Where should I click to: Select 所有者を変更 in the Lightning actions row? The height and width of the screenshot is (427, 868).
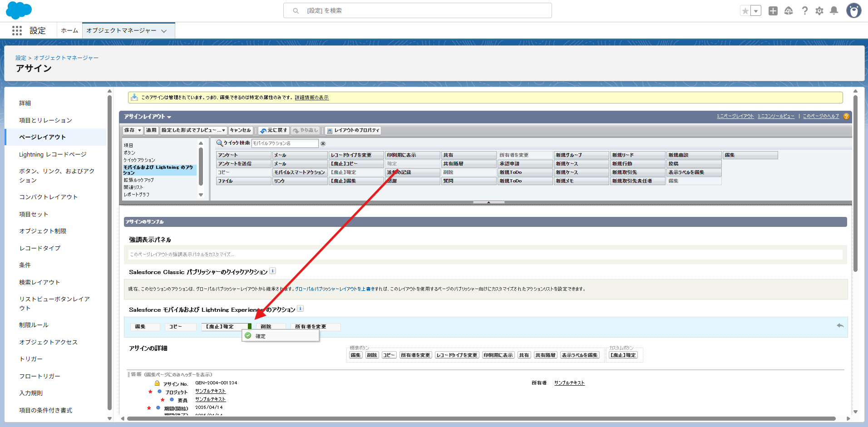point(316,327)
